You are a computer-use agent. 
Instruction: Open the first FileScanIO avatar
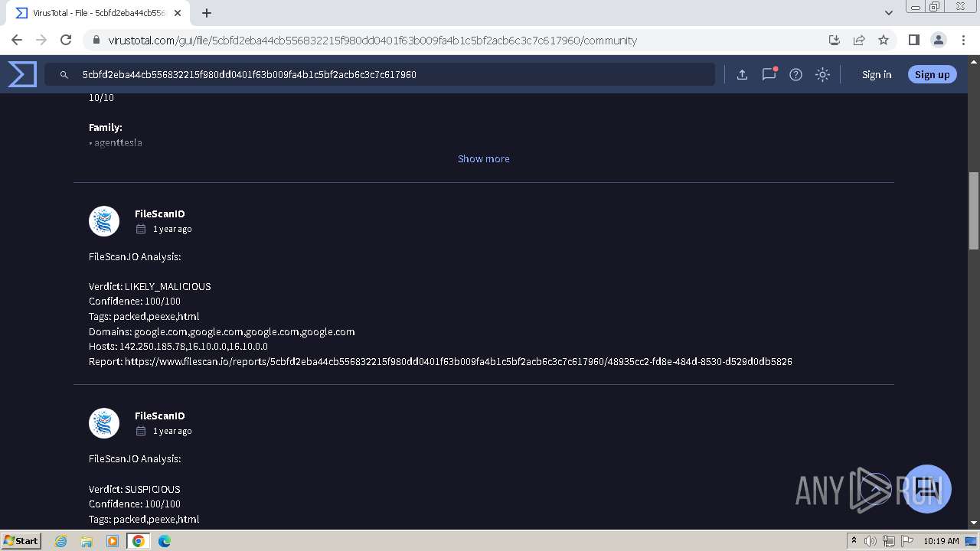point(104,221)
